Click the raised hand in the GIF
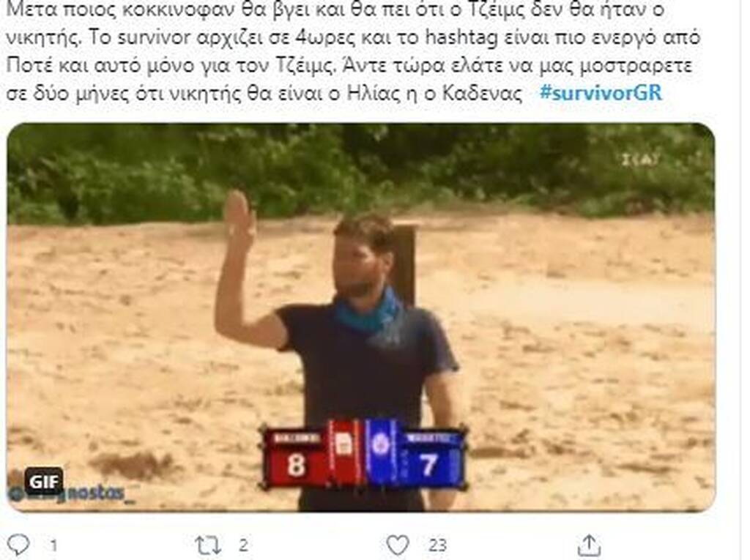The height and width of the screenshot is (560, 750). pyautogui.click(x=238, y=217)
